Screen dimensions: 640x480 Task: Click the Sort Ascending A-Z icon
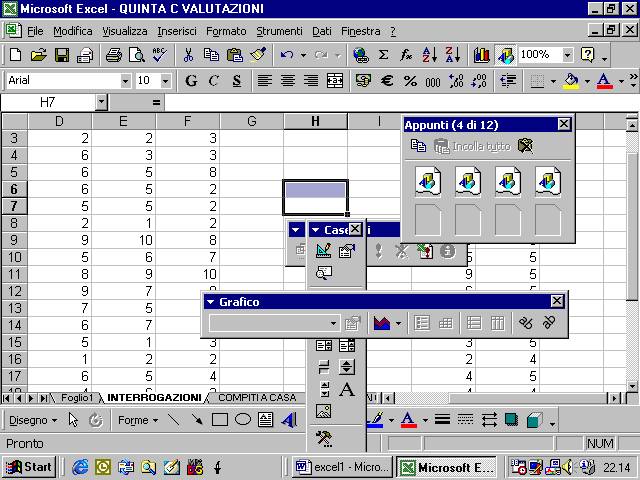(x=430, y=55)
